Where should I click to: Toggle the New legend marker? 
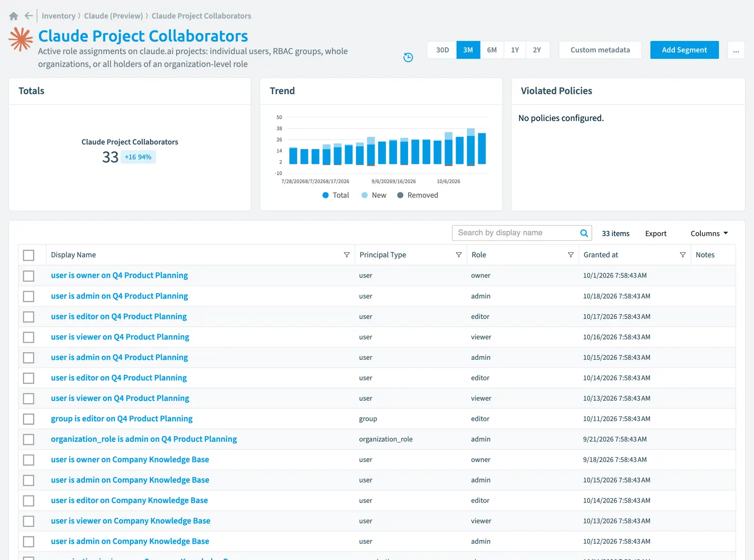(x=364, y=195)
